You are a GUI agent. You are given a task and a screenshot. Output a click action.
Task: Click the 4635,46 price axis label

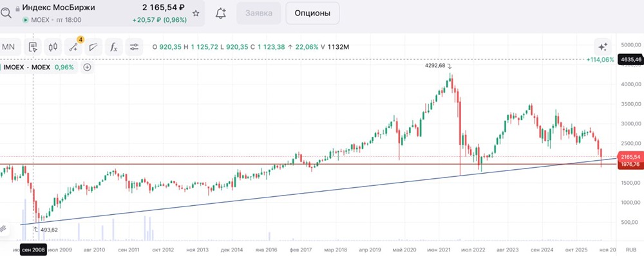(x=631, y=59)
